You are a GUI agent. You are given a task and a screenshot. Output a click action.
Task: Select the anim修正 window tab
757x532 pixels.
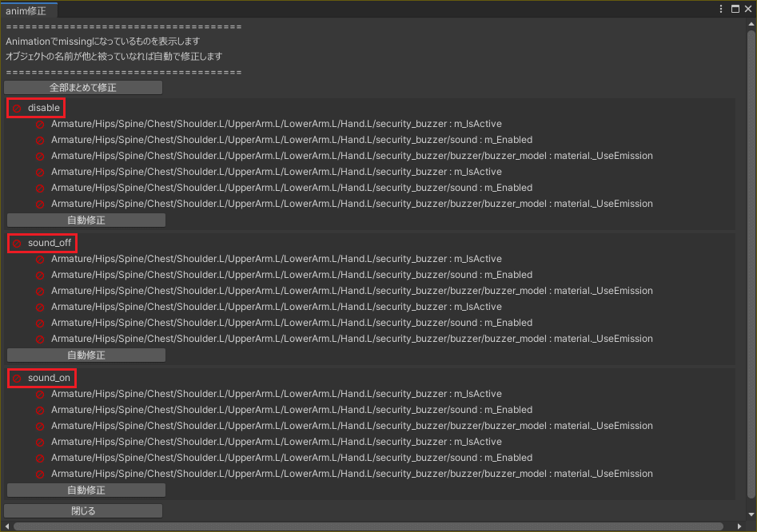(x=28, y=10)
